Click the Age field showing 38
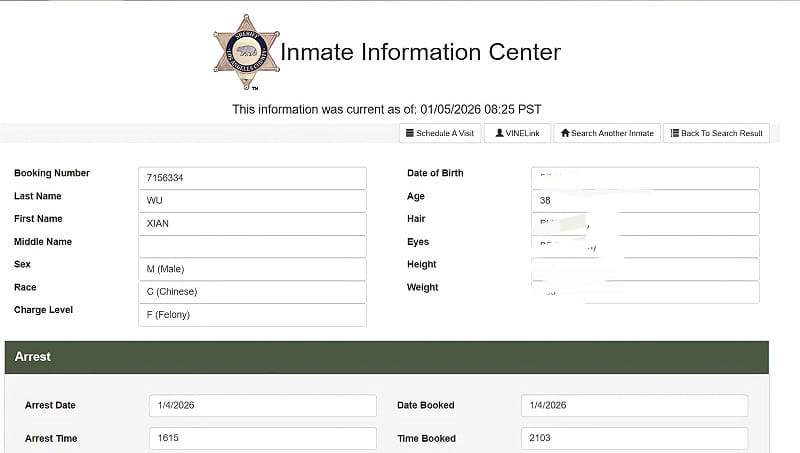 click(645, 201)
